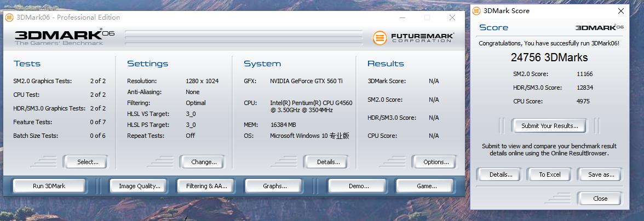Click the 3DMark Score window icon
The height and width of the screenshot is (221, 644).
[476, 11]
